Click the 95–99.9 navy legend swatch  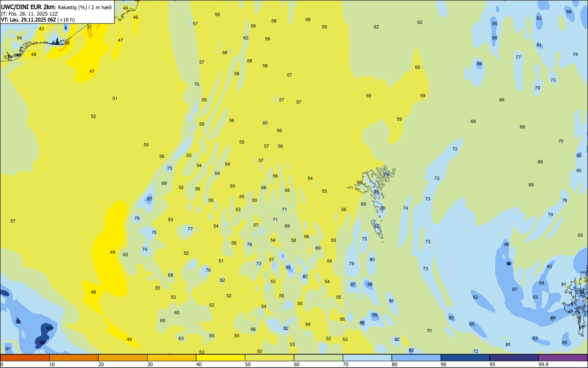point(514,357)
